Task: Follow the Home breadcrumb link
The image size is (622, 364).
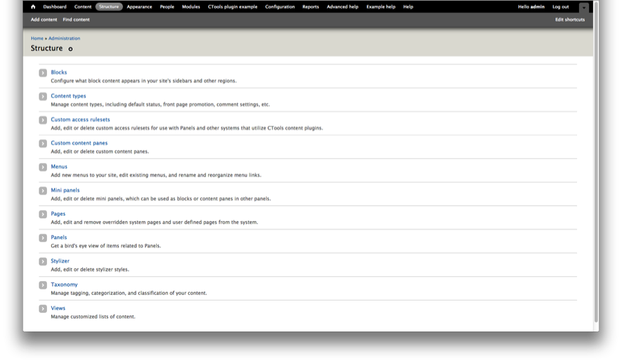Action: pos(37,39)
